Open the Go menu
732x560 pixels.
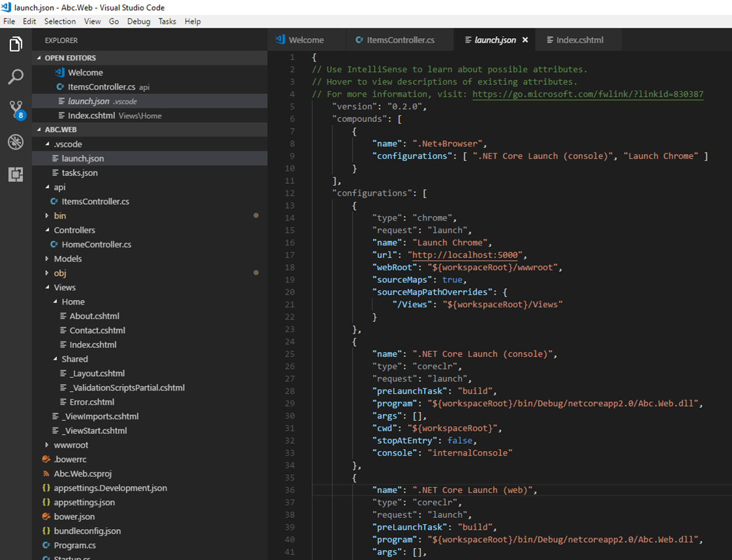click(x=114, y=22)
